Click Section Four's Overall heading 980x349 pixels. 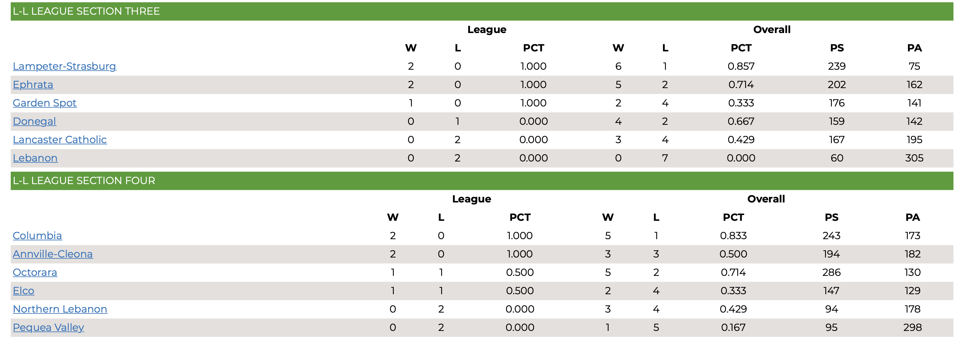(x=766, y=199)
